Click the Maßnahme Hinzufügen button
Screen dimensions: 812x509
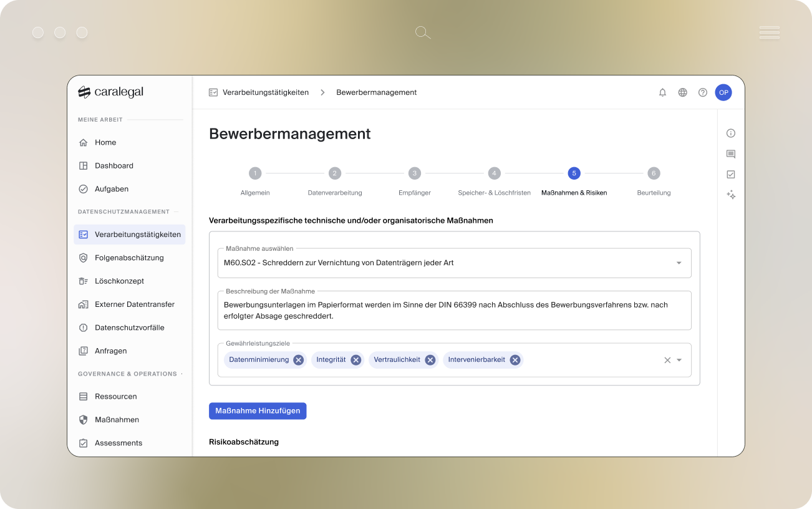tap(258, 410)
